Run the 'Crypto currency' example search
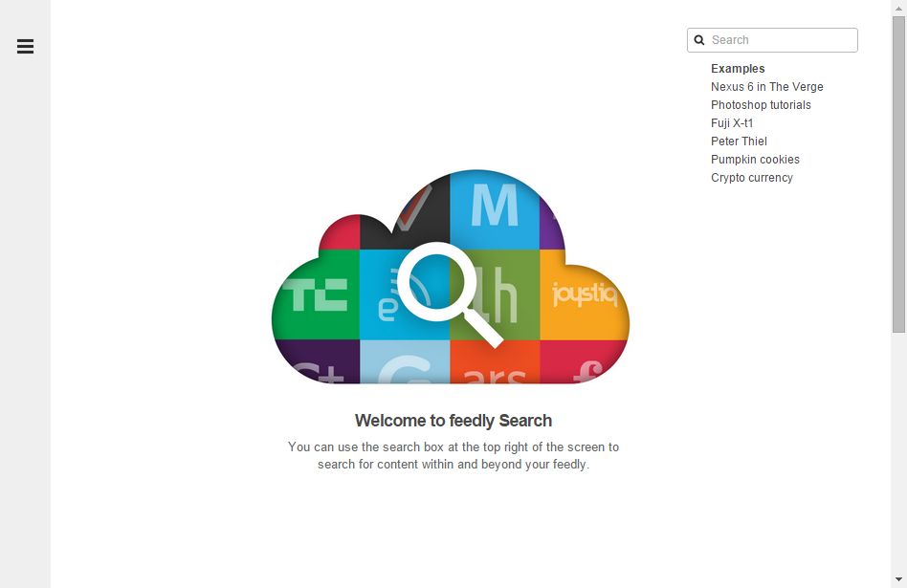907x588 pixels. [x=751, y=178]
